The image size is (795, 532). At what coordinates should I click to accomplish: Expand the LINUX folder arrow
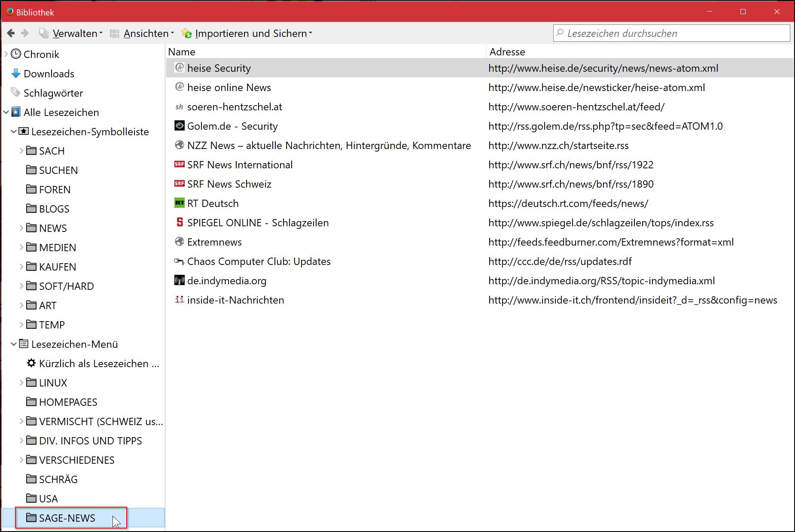21,383
